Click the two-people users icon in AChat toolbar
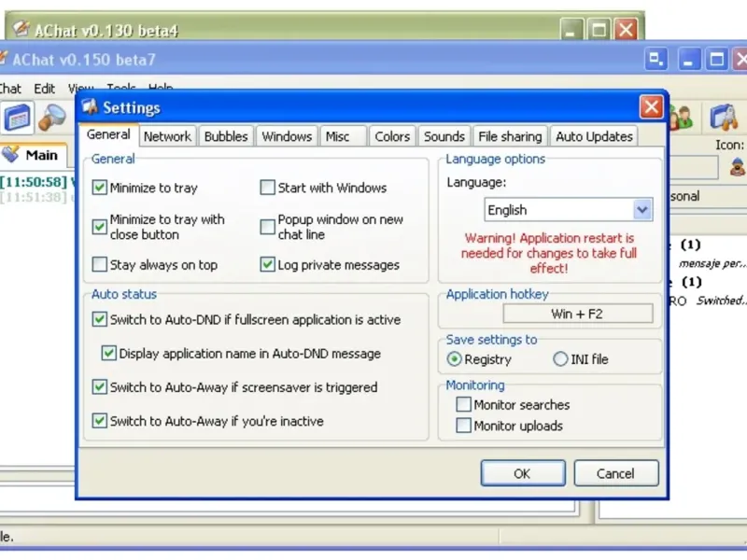747x560 pixels. pos(682,118)
